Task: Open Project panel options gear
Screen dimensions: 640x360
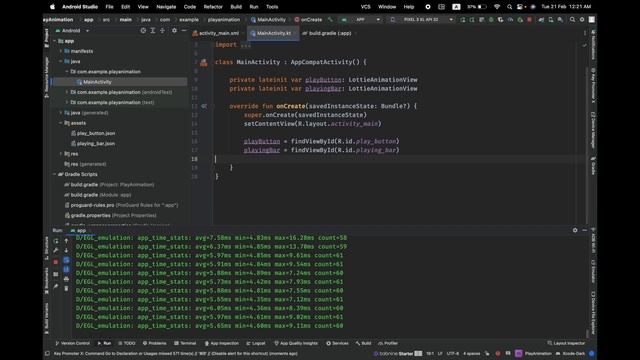Action: click(174, 31)
